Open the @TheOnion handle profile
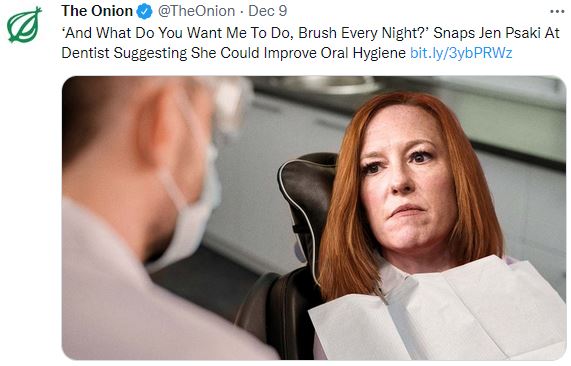This screenshot has height=366, width=571. 196,11
